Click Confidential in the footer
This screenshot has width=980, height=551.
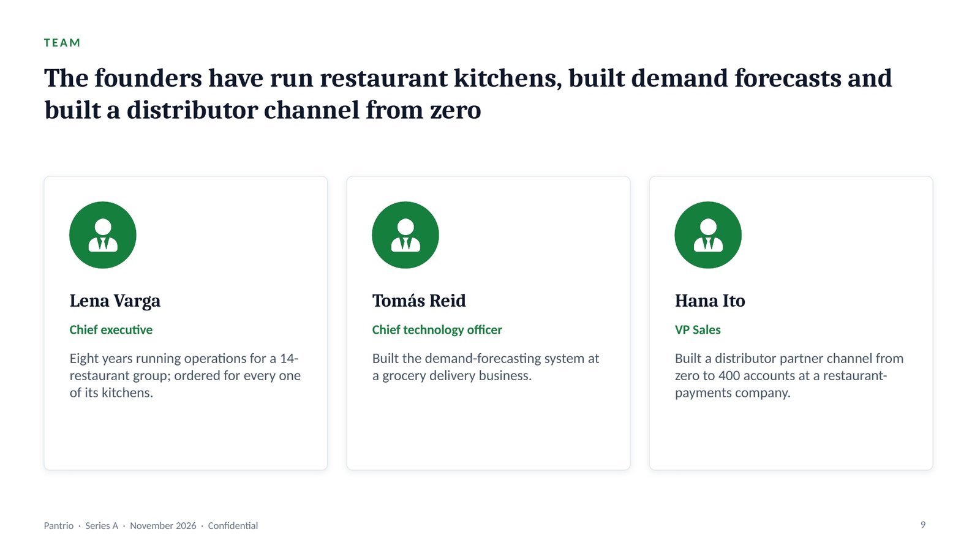[x=233, y=526]
